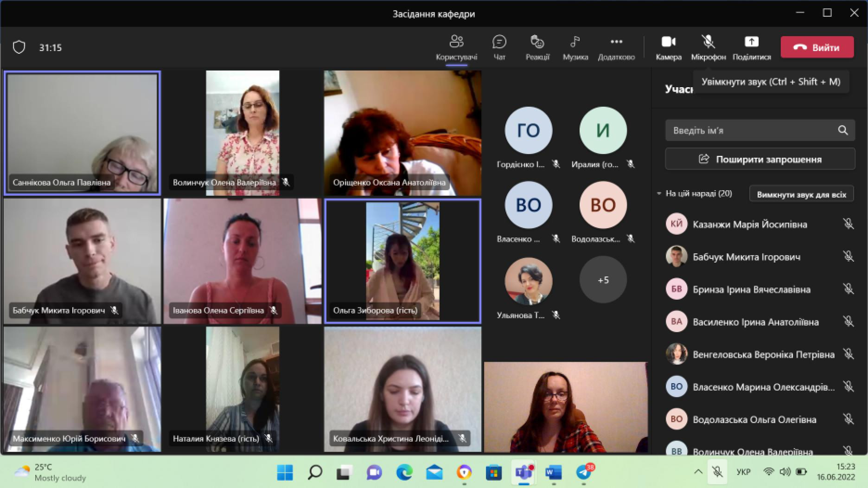Open the Користувачі participants panel
Viewport: 868px width, 488px height.
pos(456,47)
